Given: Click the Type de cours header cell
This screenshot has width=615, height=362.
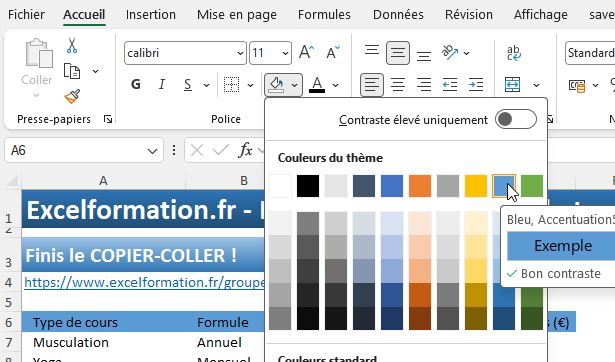Looking at the screenshot, I should pos(103,322).
